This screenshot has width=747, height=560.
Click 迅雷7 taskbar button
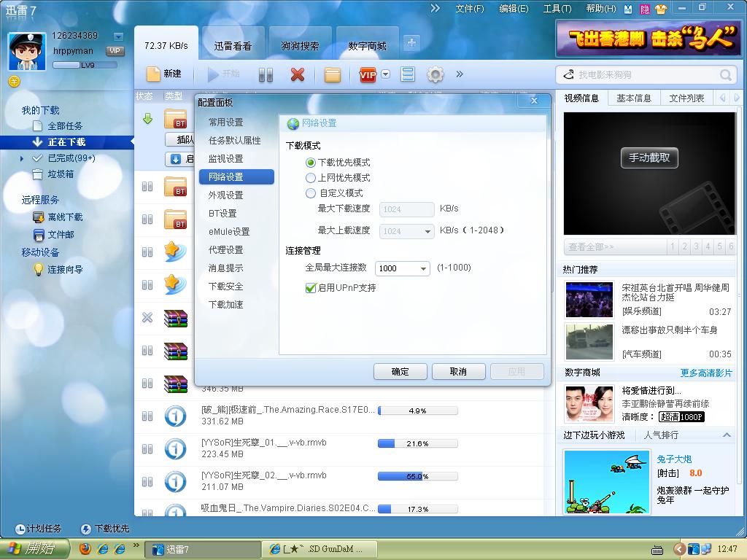point(202,550)
